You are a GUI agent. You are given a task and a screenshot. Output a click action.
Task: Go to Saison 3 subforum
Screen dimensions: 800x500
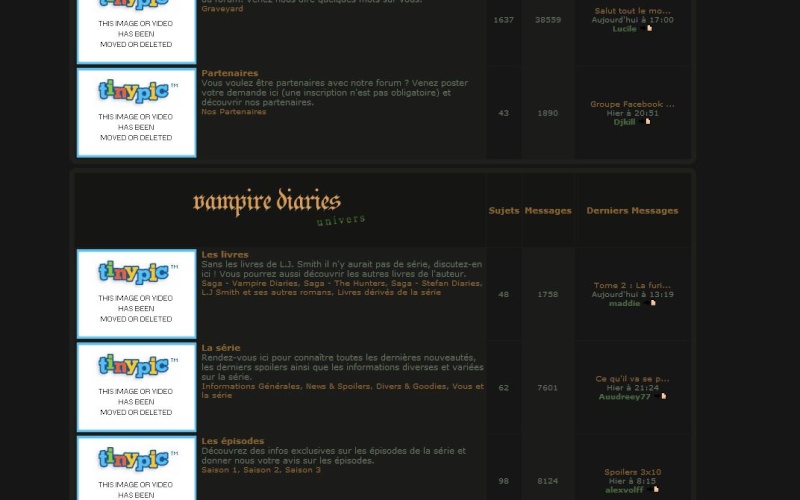point(303,470)
